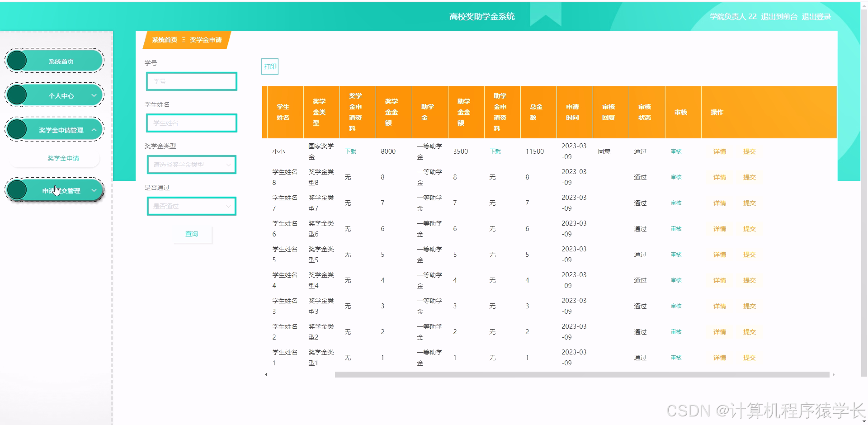Open the 个人中心 sidebar menu
This screenshot has width=868, height=425.
pos(54,95)
